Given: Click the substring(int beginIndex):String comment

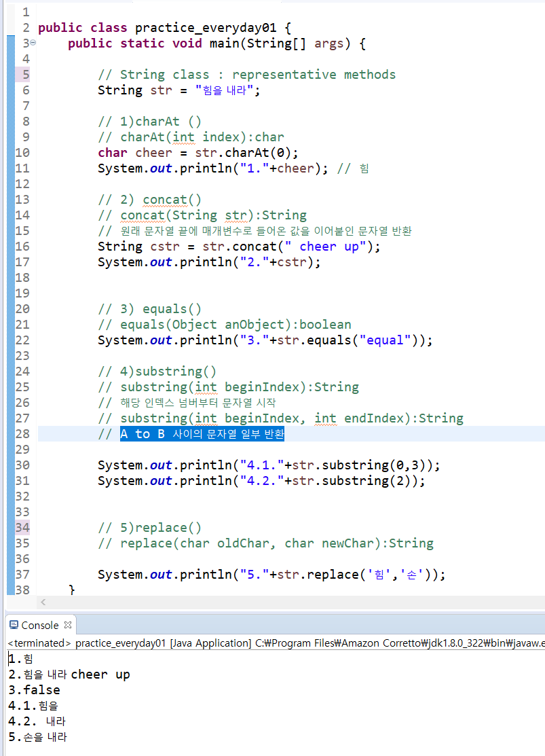Looking at the screenshot, I should point(229,387).
